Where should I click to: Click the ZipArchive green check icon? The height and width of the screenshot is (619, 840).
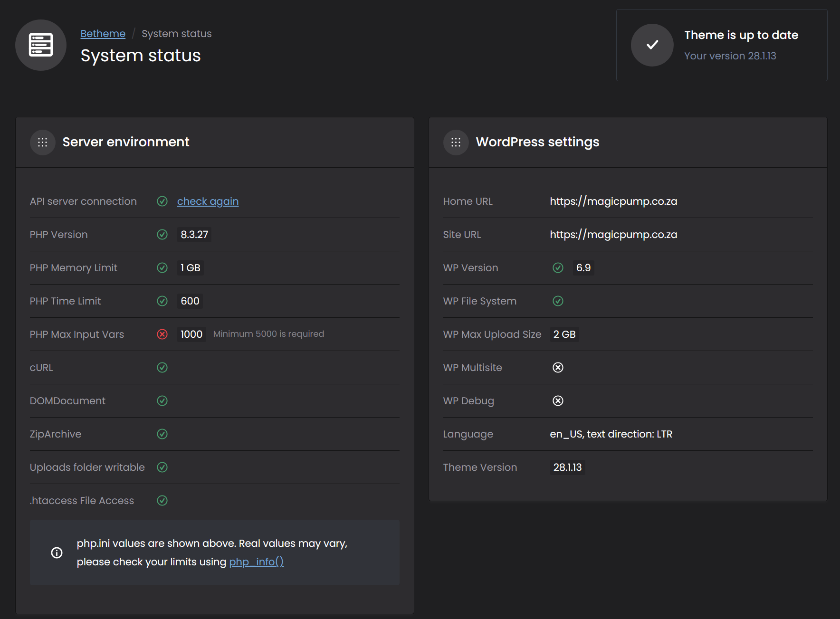pos(162,434)
